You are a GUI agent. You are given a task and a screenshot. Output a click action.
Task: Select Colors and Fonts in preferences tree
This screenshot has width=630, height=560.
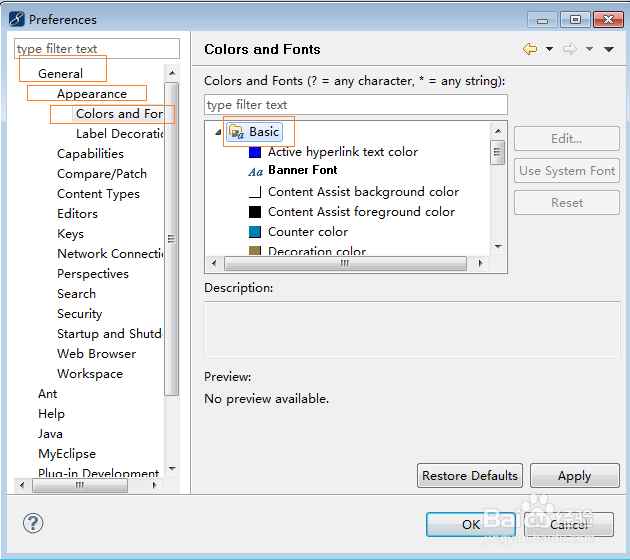coord(119,114)
